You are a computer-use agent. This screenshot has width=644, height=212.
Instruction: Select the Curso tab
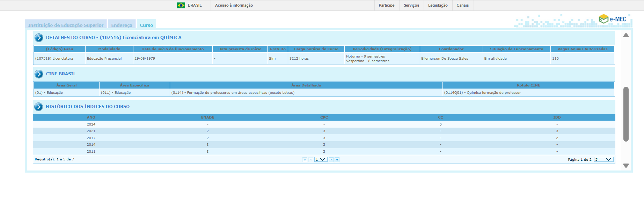click(x=146, y=25)
